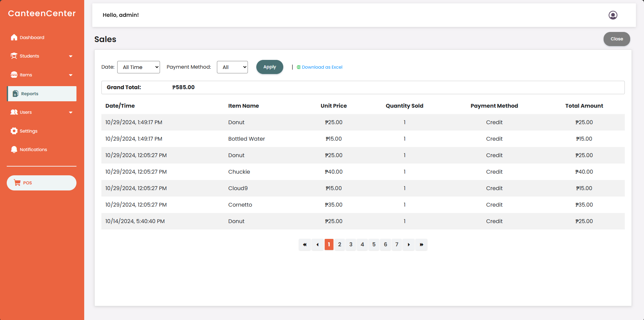Click the CanteenCenter logo title
This screenshot has height=320, width=644.
[x=42, y=13]
